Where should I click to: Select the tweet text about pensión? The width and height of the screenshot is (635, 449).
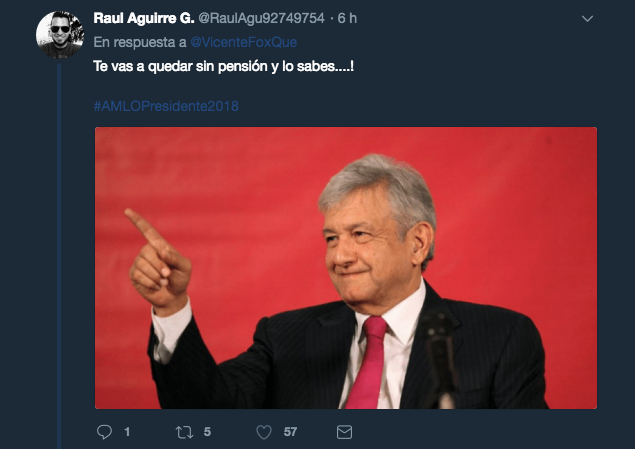click(x=224, y=66)
